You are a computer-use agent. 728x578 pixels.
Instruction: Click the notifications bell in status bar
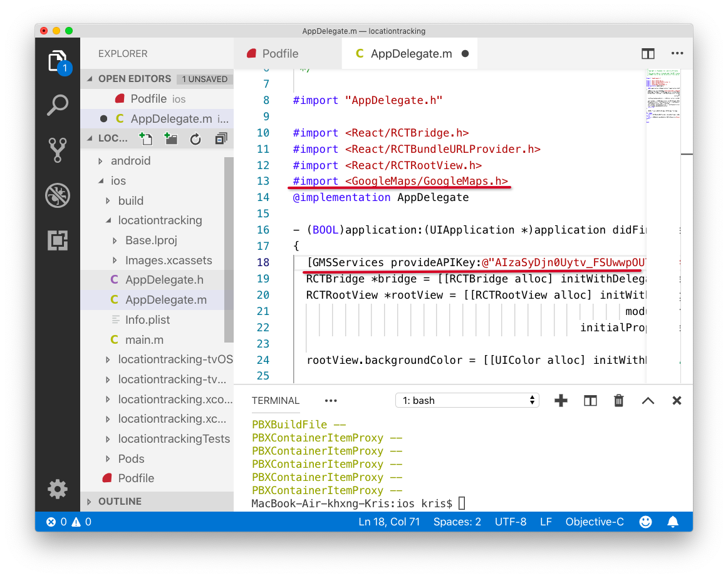[672, 521]
